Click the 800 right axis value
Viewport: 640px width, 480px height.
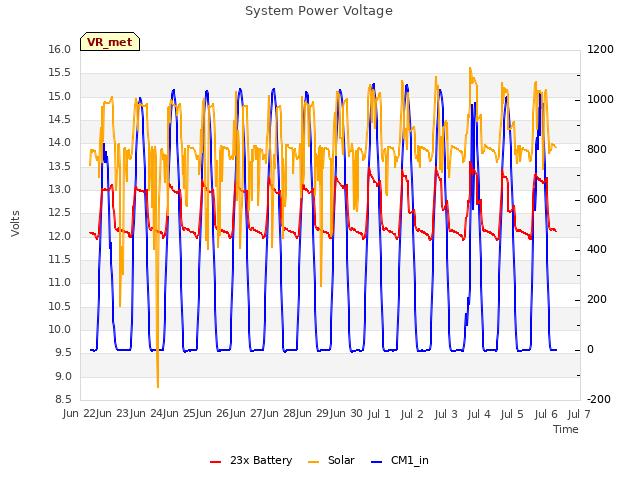597,149
